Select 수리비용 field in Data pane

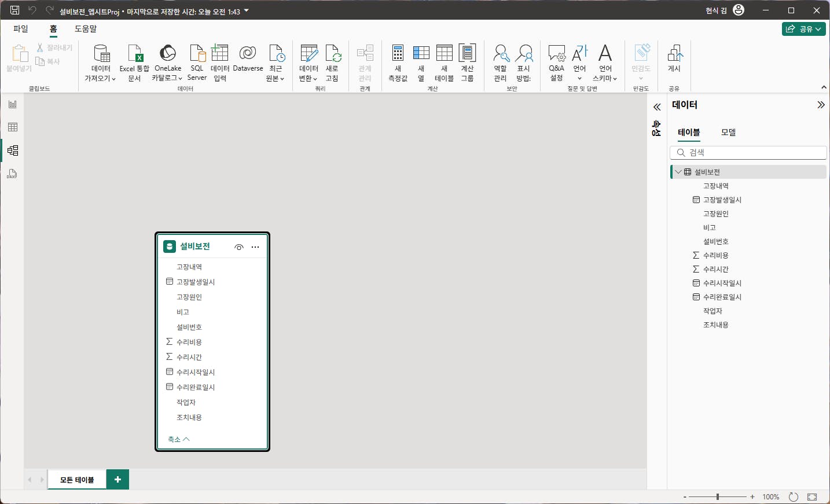pos(716,255)
